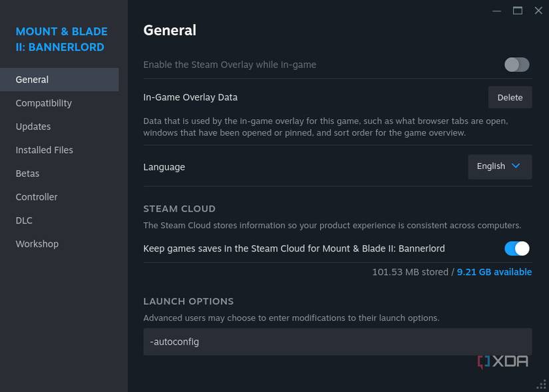Delete the In-Game Overlay Data
The image size is (549, 392).
(x=510, y=97)
